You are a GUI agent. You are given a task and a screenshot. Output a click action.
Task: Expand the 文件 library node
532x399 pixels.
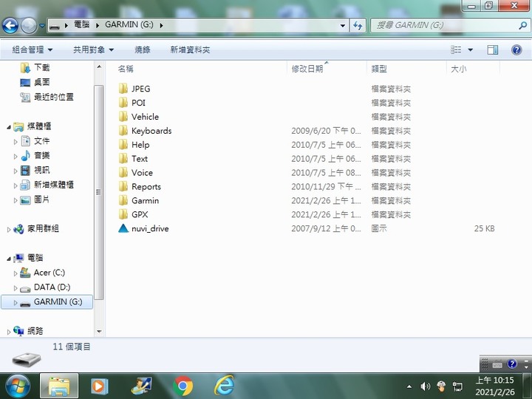pos(16,141)
